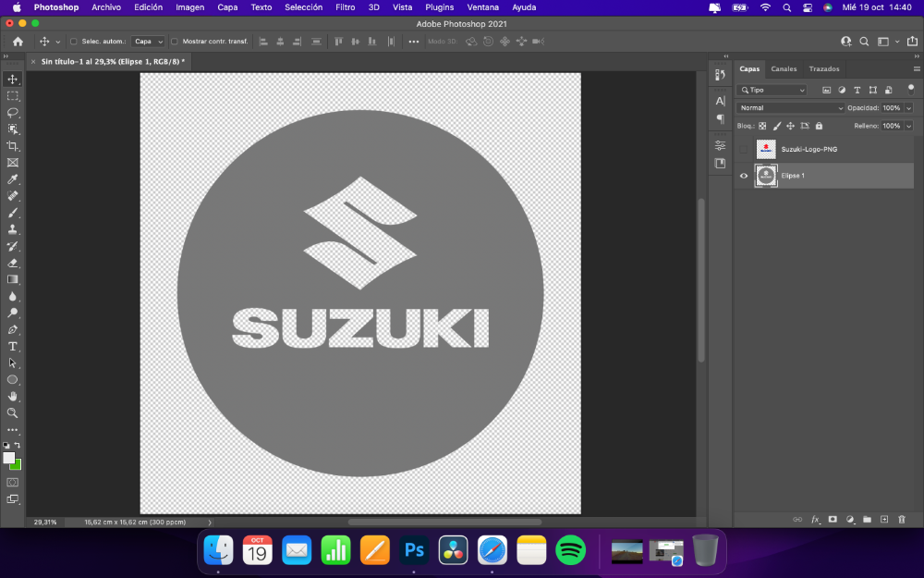This screenshot has width=924, height=578.
Task: Select the Horizontal Type tool
Action: click(12, 346)
